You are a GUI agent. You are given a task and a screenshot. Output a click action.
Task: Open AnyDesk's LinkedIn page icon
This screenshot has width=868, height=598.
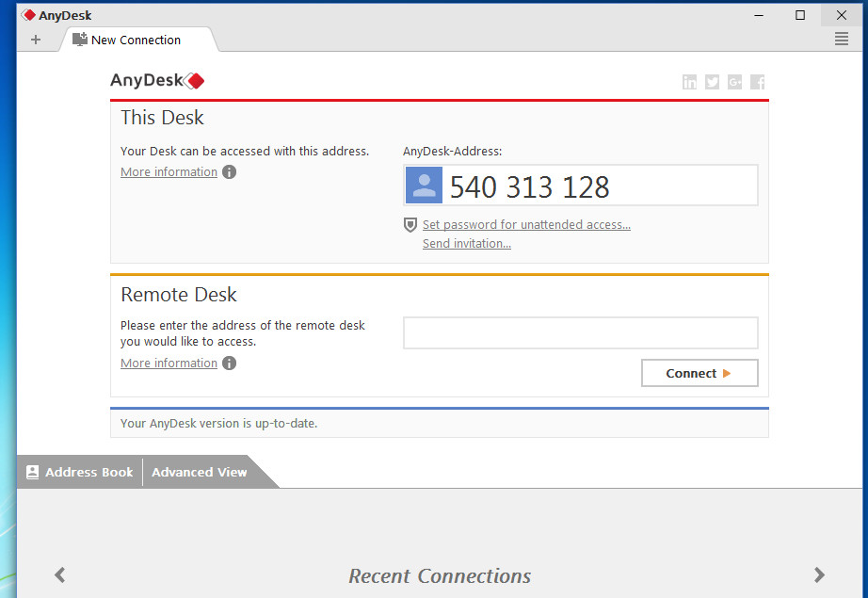[689, 82]
